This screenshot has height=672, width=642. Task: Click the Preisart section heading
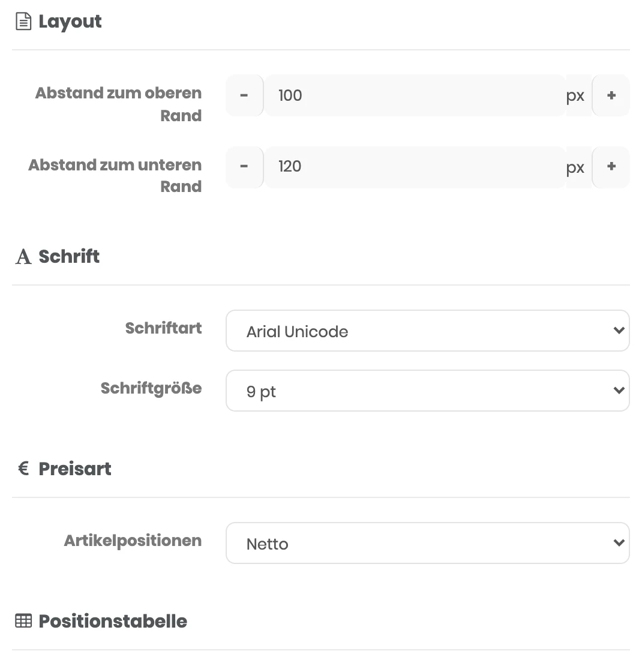75,469
